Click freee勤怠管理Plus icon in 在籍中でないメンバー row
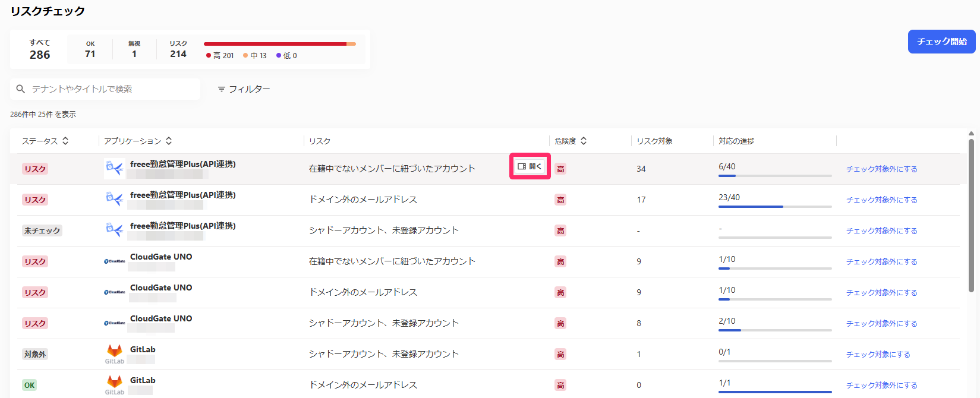Viewport: 980px width, 398px height. pos(114,169)
